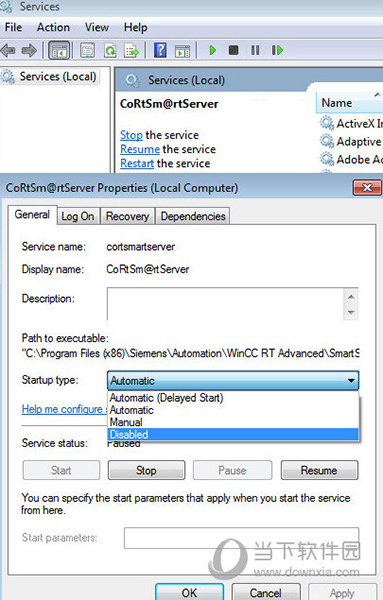This screenshot has height=600, width=383.
Task: Open the blue Help question mark icon
Action: [x=160, y=50]
